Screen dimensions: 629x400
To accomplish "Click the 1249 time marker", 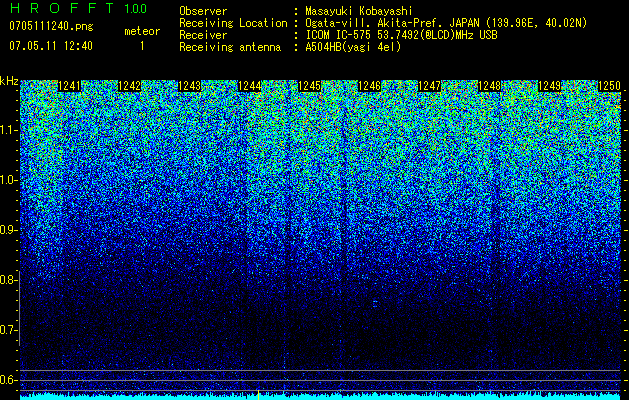I will tap(550, 86).
